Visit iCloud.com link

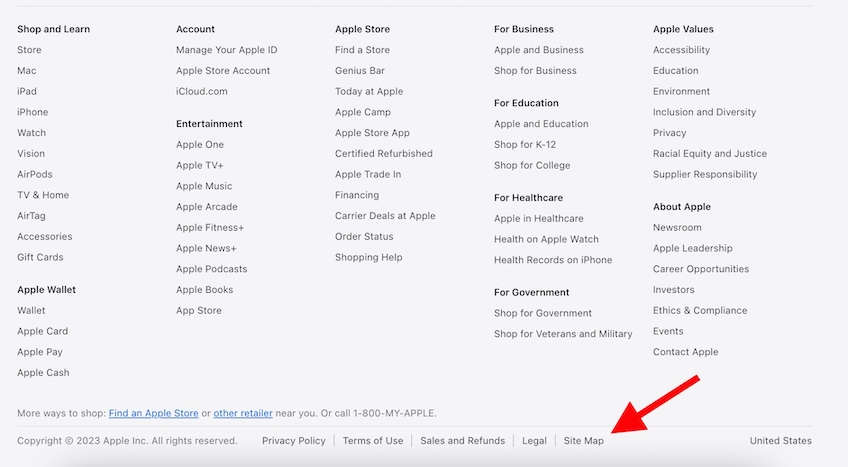point(202,91)
